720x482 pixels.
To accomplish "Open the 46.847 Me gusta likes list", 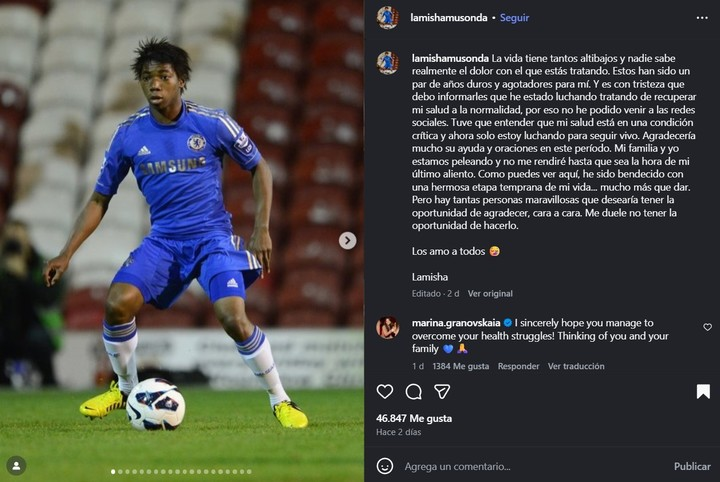I will [414, 419].
